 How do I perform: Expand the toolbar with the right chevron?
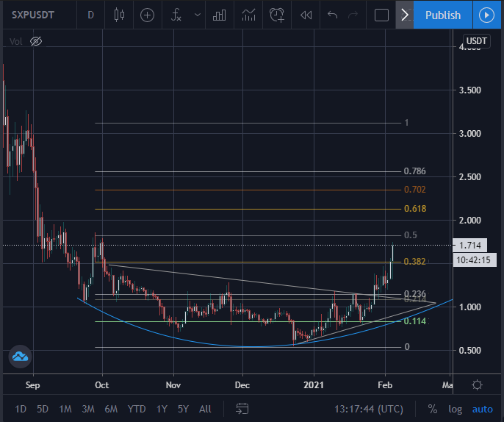[405, 15]
